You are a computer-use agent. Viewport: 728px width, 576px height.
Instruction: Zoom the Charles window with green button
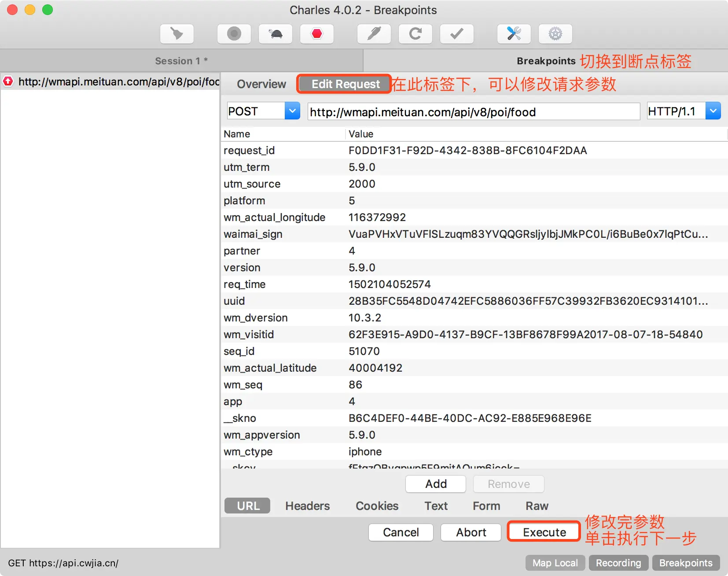tap(48, 10)
